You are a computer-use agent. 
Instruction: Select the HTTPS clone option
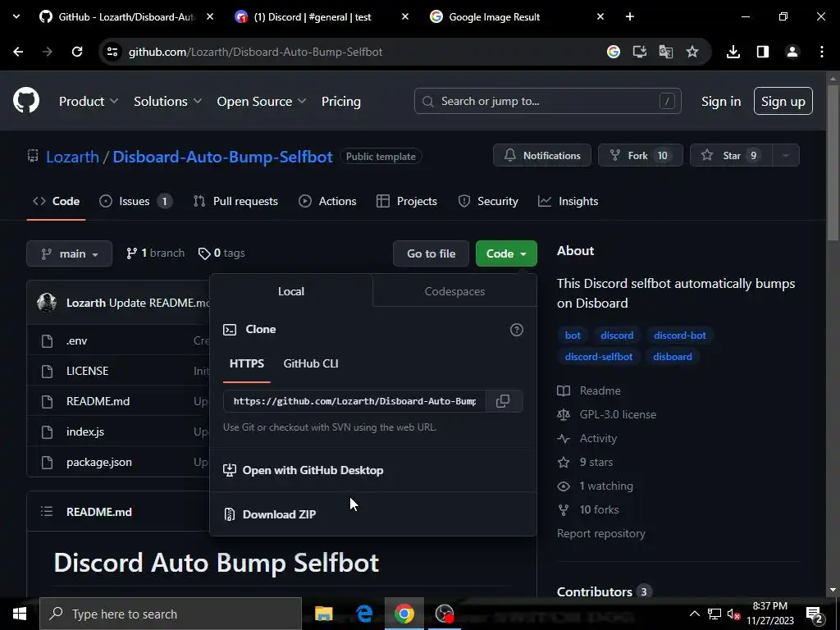[247, 363]
